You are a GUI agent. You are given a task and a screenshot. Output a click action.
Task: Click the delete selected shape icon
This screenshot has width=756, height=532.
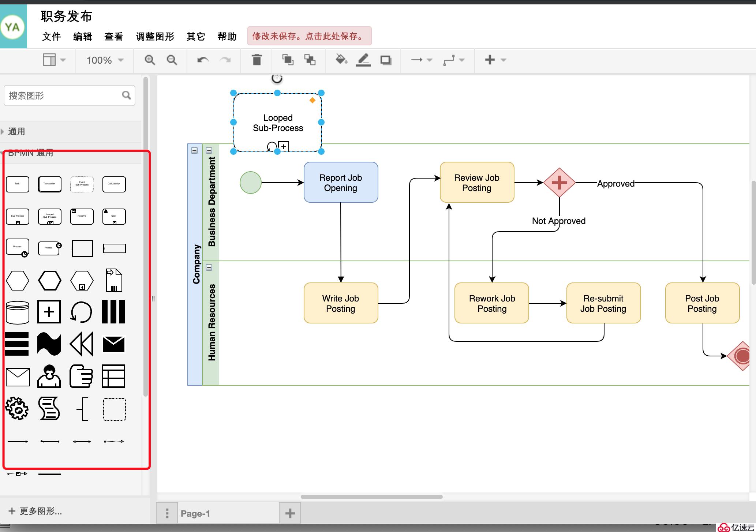click(257, 59)
